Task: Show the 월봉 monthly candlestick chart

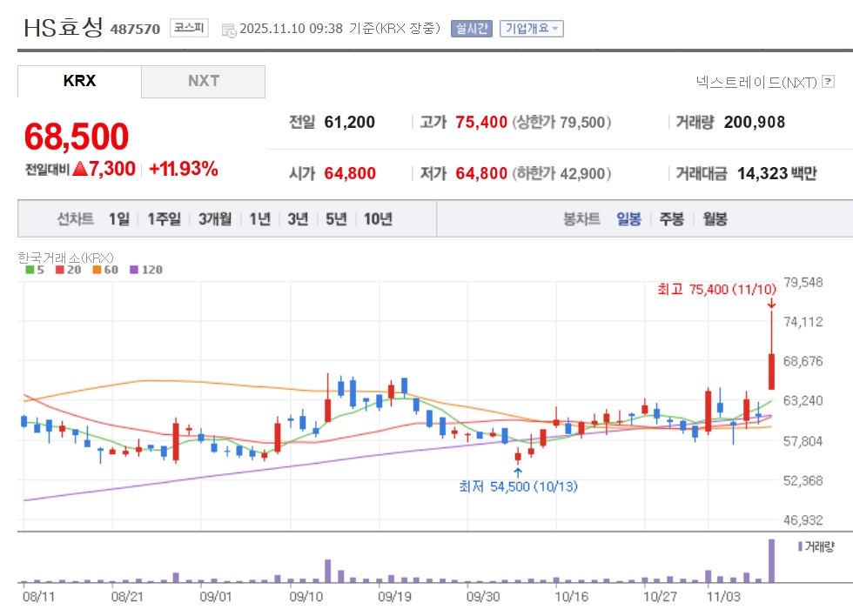Action: tap(715, 218)
